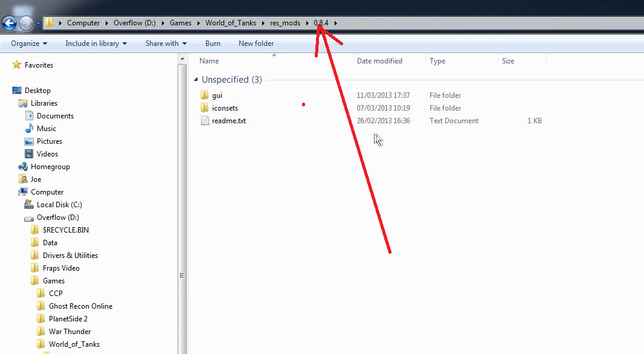The width and height of the screenshot is (644, 354).
Task: Expand the arrow after World_of_Tanks breadcrumb
Action: click(263, 23)
